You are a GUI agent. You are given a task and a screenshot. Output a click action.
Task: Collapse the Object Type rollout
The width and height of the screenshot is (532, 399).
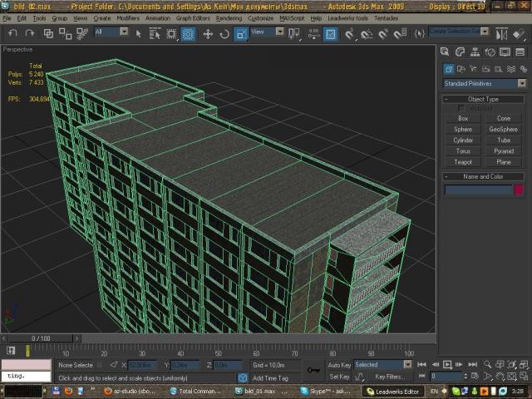point(484,99)
